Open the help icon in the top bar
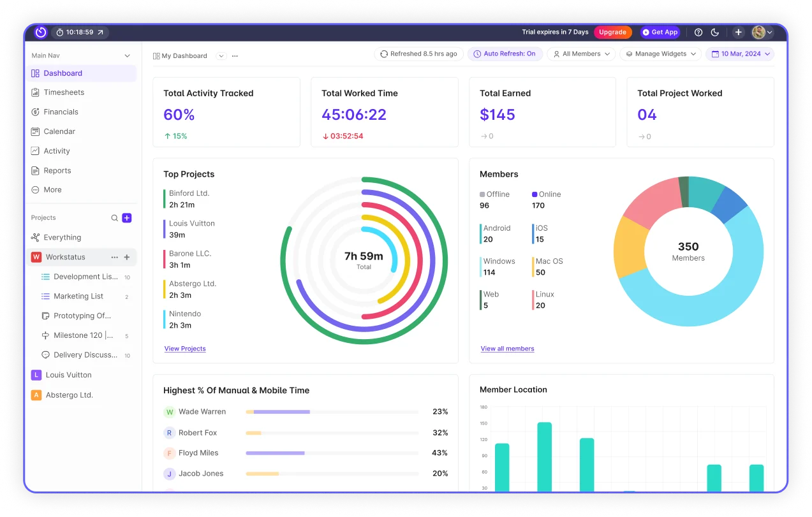This screenshot has height=517, width=812. coord(697,32)
